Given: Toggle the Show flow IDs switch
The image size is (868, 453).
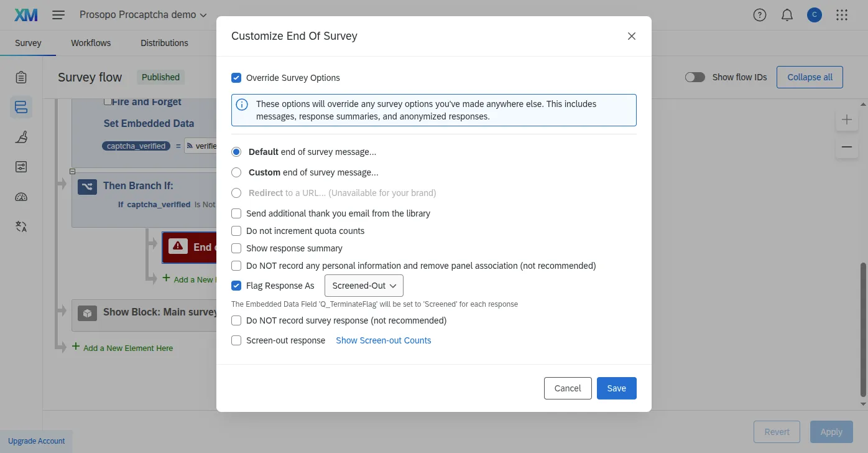Looking at the screenshot, I should pyautogui.click(x=695, y=77).
